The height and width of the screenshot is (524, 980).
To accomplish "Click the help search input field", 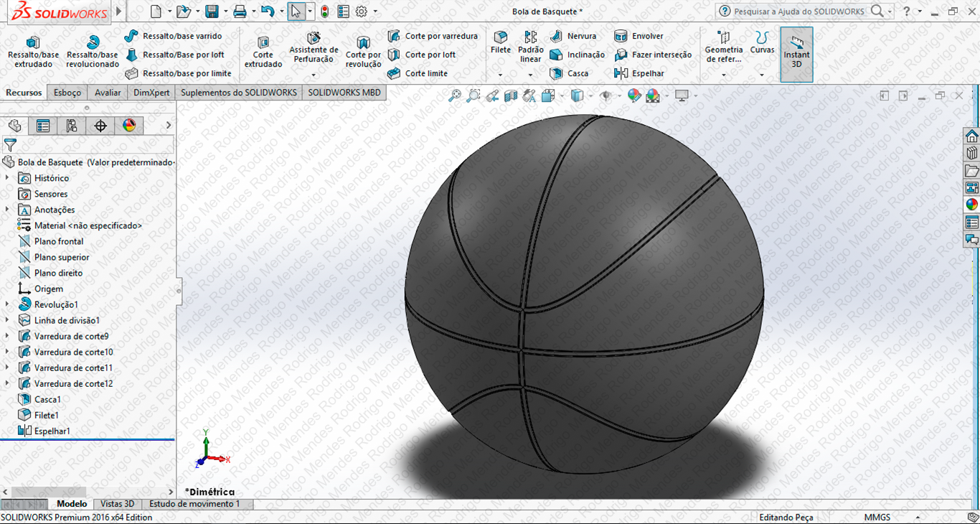I will (799, 11).
